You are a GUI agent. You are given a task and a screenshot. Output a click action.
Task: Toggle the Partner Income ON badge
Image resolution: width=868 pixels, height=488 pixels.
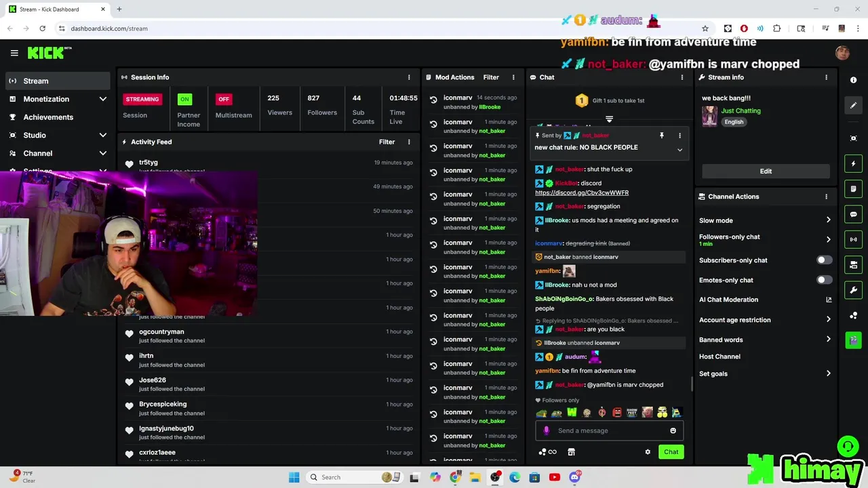184,99
